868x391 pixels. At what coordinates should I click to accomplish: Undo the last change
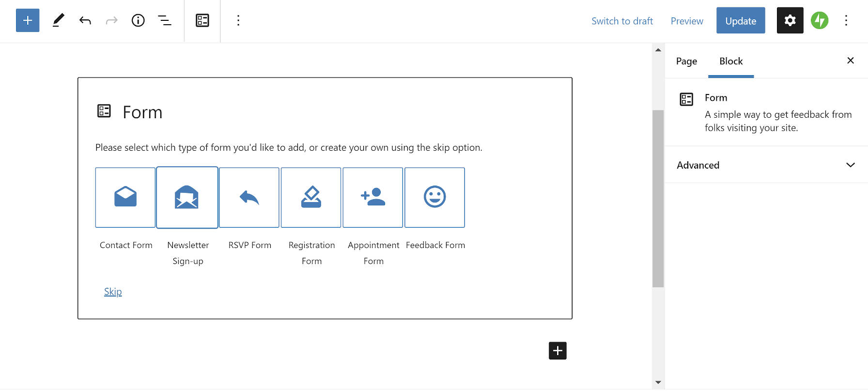(85, 20)
